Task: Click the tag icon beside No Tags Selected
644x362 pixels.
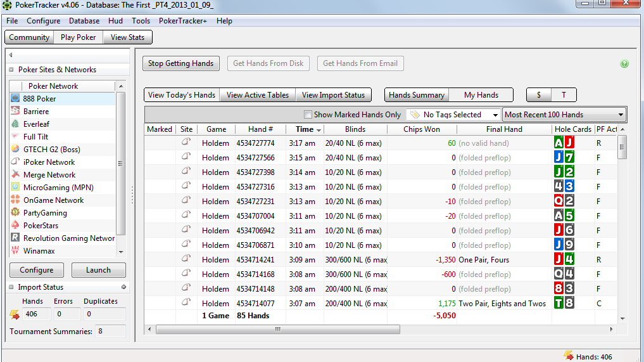Action: pyautogui.click(x=415, y=114)
